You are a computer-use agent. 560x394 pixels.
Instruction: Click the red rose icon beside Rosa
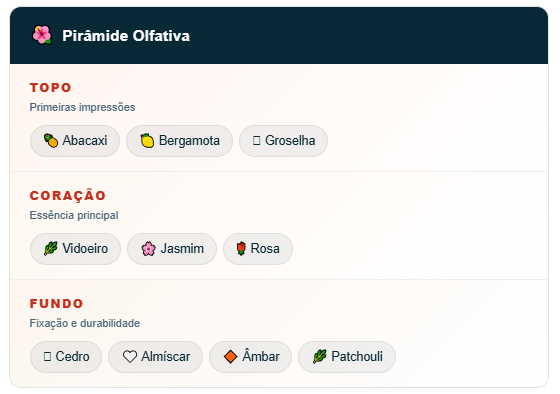coord(241,248)
